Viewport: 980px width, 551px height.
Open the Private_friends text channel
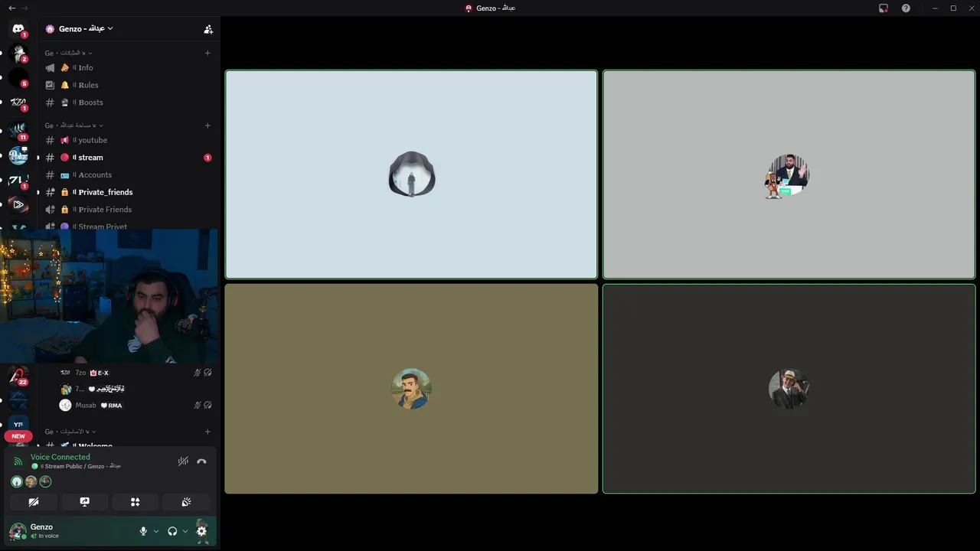coord(128,192)
